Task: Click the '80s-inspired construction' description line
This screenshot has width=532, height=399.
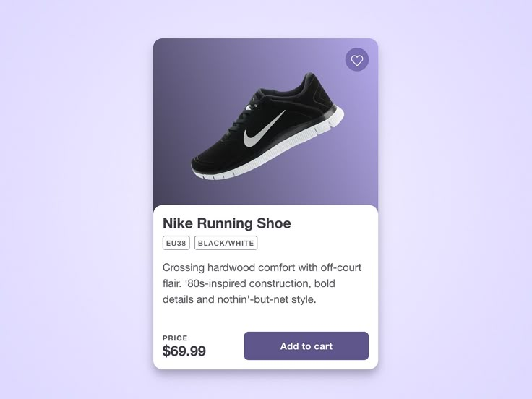Action: coord(249,283)
